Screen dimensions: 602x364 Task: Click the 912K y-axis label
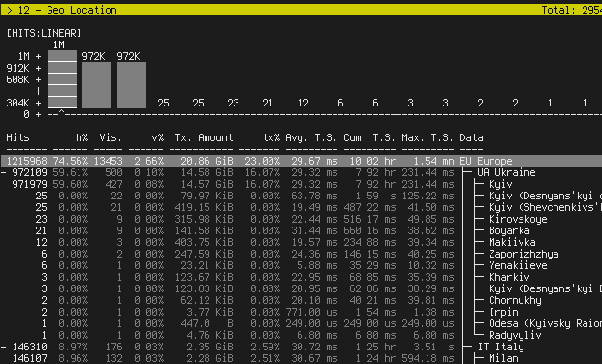(17, 69)
